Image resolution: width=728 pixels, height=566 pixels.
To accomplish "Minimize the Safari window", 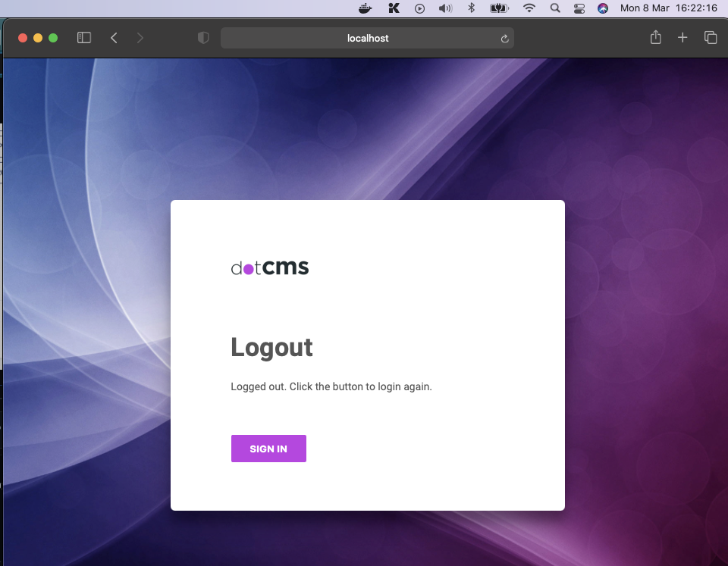I will tap(38, 38).
